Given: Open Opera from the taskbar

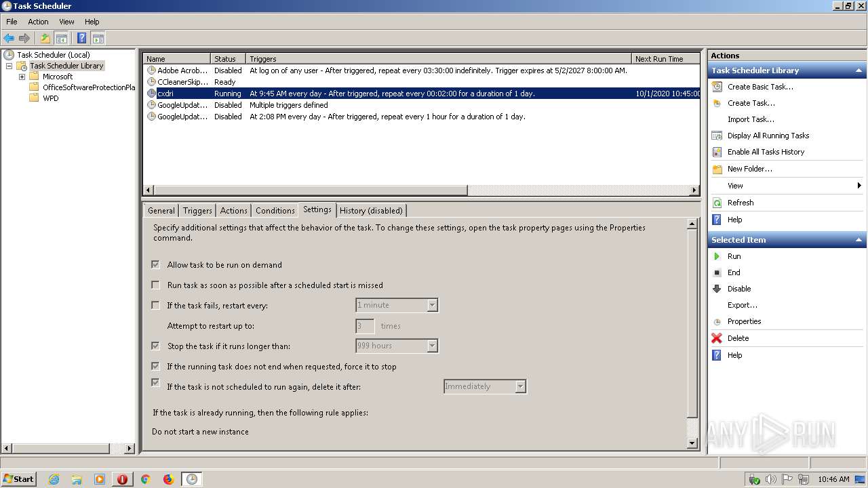Looking at the screenshot, I should click(x=123, y=479).
